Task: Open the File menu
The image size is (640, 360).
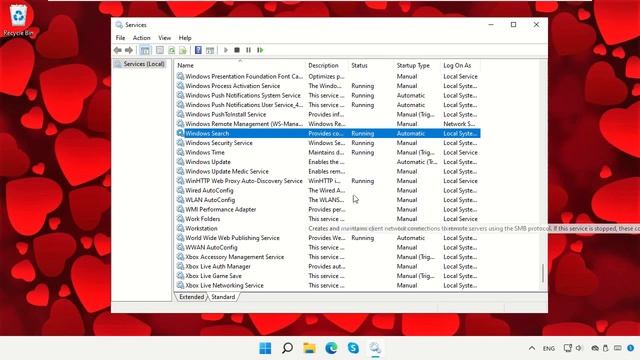Action: pos(120,38)
